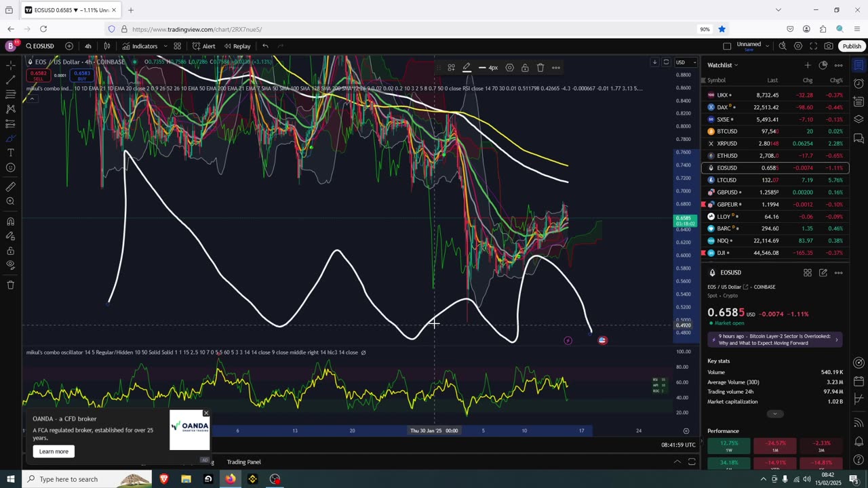Open the time zone chart settings icon
This screenshot has width=868, height=488.
(x=686, y=431)
